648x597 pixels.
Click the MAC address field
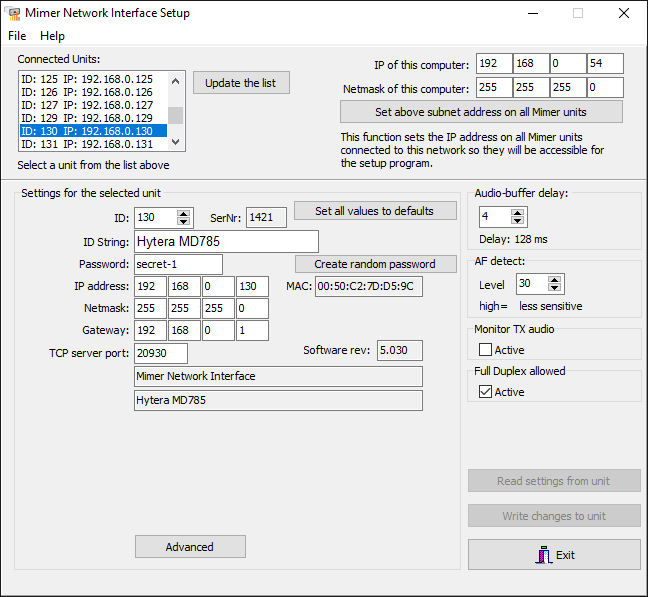coord(369,287)
